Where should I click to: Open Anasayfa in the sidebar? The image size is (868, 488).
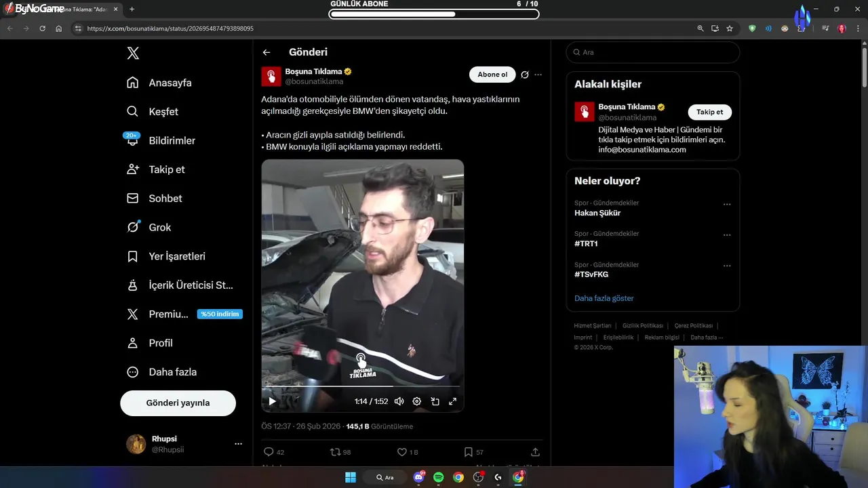(159, 83)
